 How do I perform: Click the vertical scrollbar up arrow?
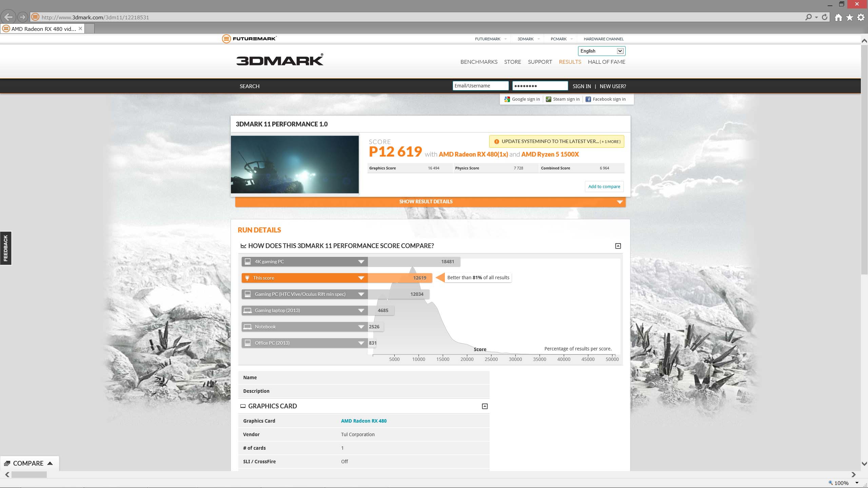864,41
